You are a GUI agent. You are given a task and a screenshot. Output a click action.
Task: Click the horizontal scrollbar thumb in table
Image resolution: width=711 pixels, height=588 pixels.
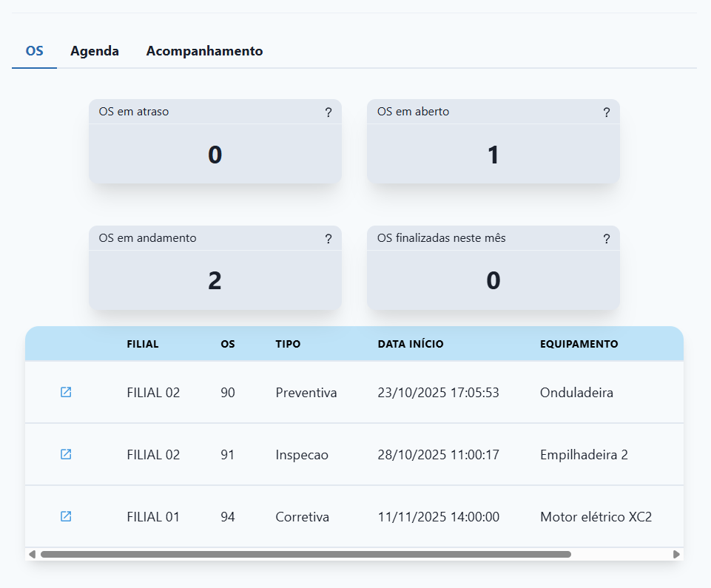click(x=305, y=554)
